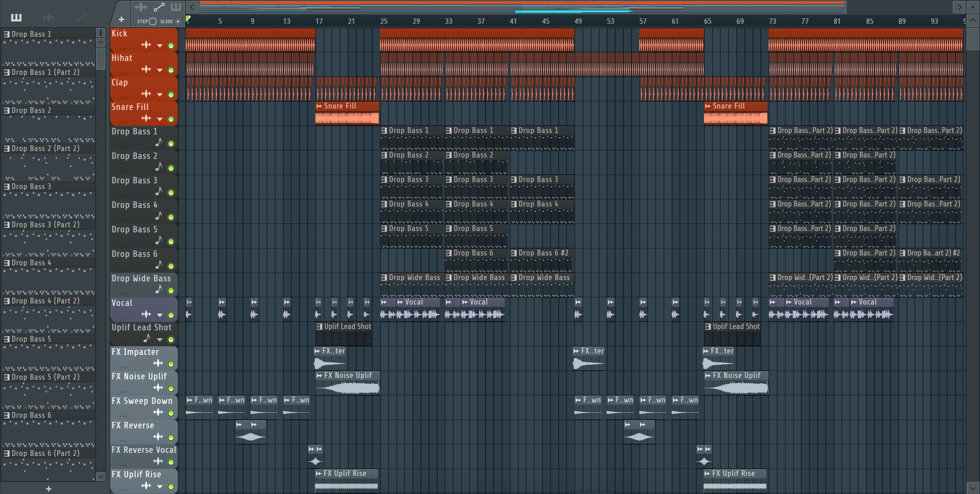Open the Snare Fill track dropdown arrow

coord(160,119)
